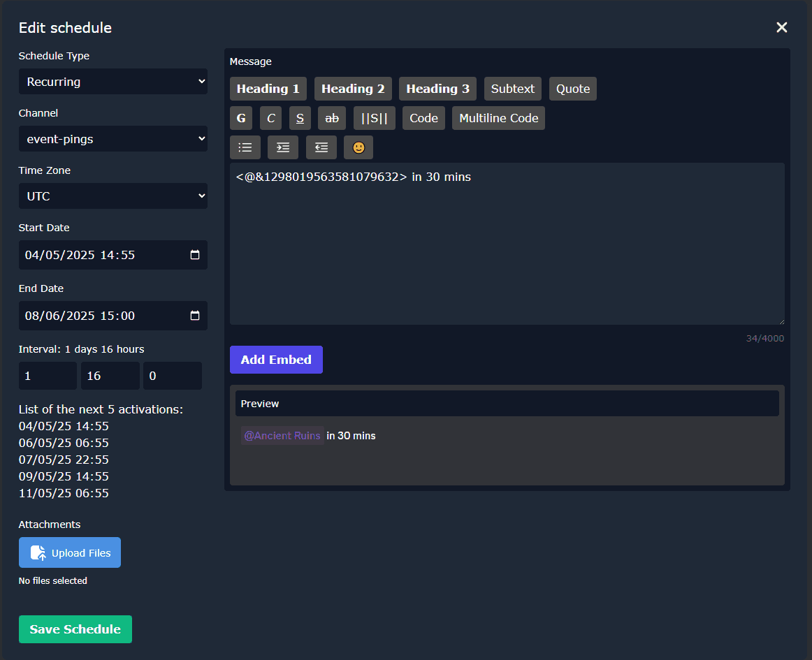This screenshot has width=812, height=660.
Task: Close the Edit schedule dialog
Action: click(x=781, y=27)
